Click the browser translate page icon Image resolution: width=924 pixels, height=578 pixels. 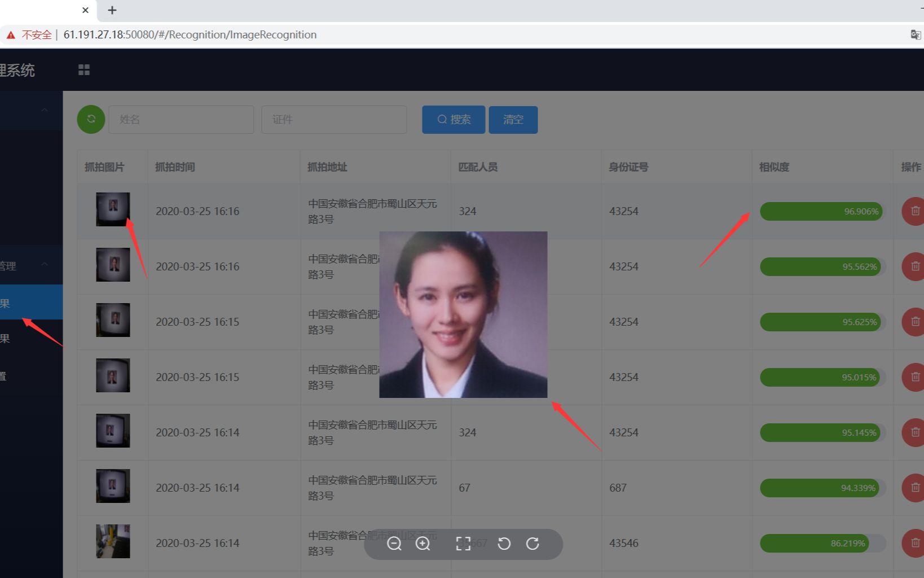pyautogui.click(x=916, y=34)
